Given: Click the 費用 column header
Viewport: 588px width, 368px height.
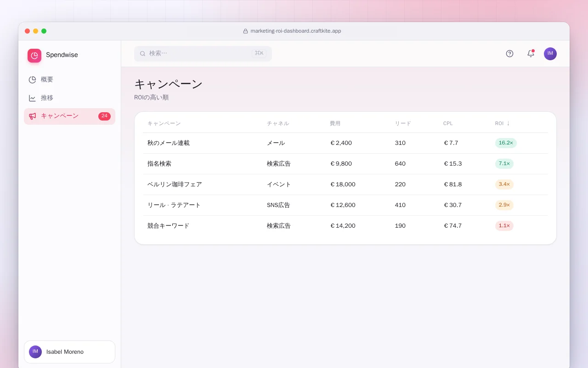Looking at the screenshot, I should 335,123.
